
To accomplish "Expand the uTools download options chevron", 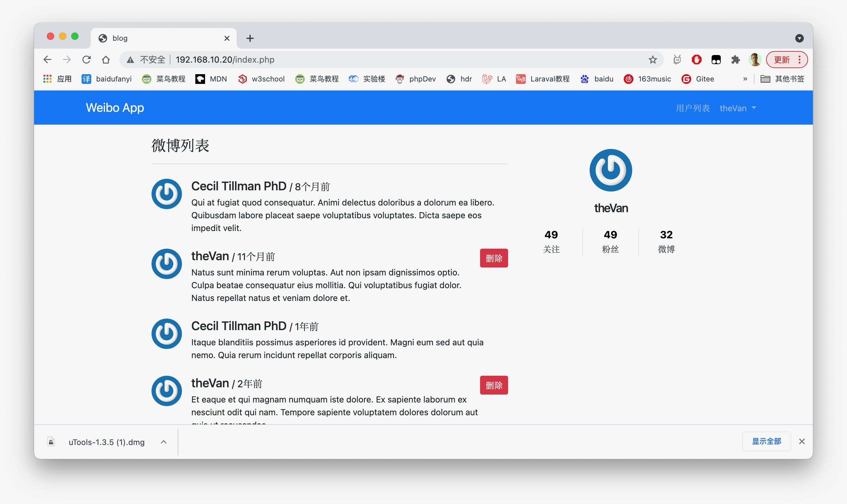I will 163,442.
